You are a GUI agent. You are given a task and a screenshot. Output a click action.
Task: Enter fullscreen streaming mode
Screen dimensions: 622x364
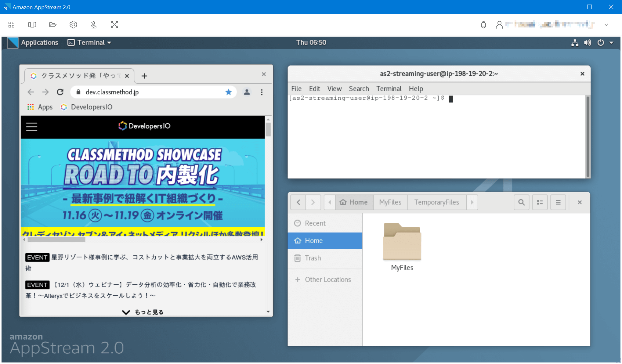[114, 24]
